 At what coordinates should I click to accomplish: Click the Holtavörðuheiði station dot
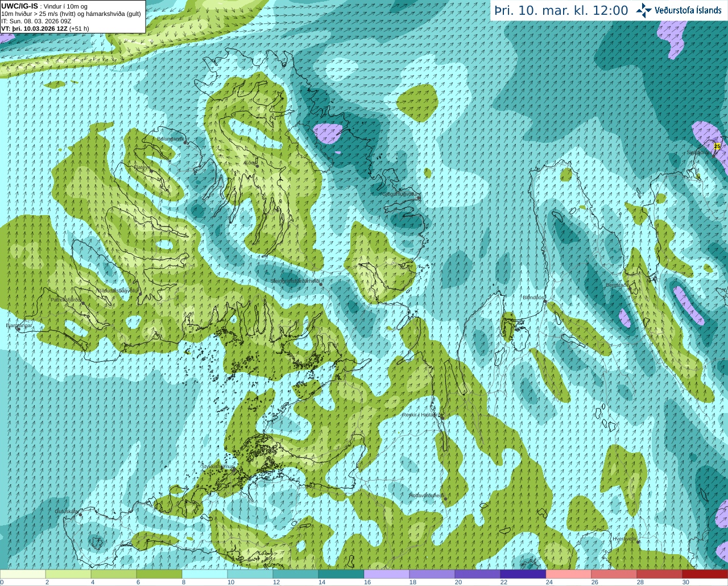[445, 499]
